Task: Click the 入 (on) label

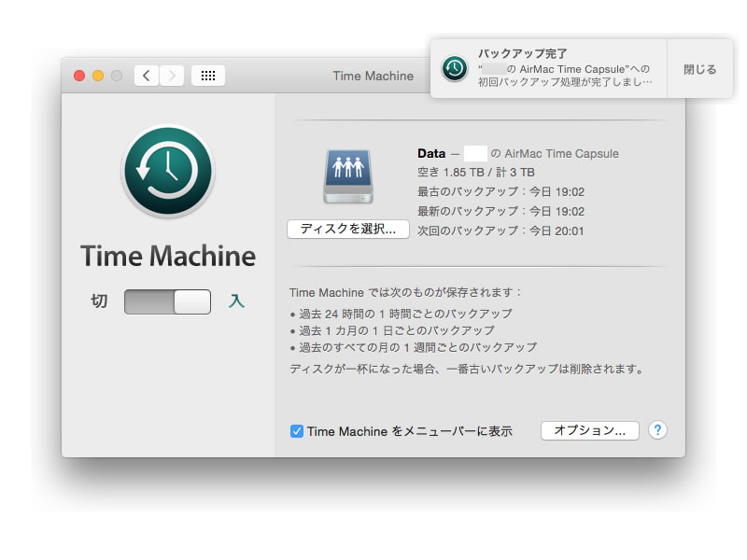Action: point(236,301)
